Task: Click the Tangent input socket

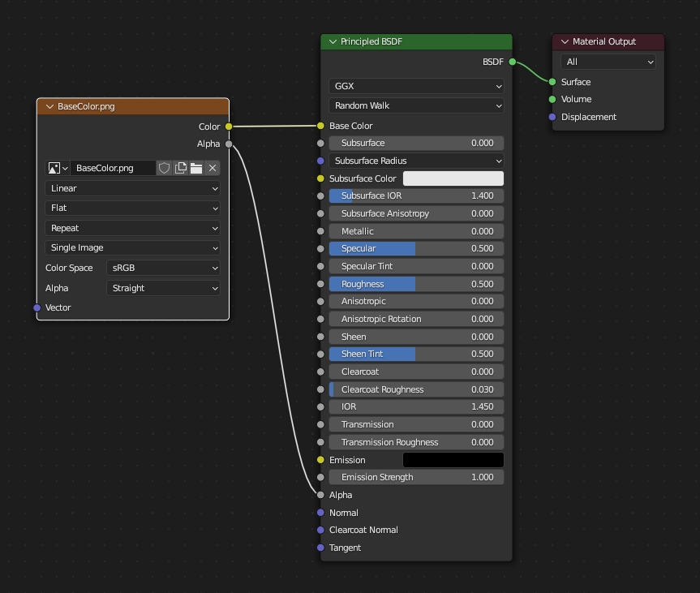Action: tap(320, 548)
